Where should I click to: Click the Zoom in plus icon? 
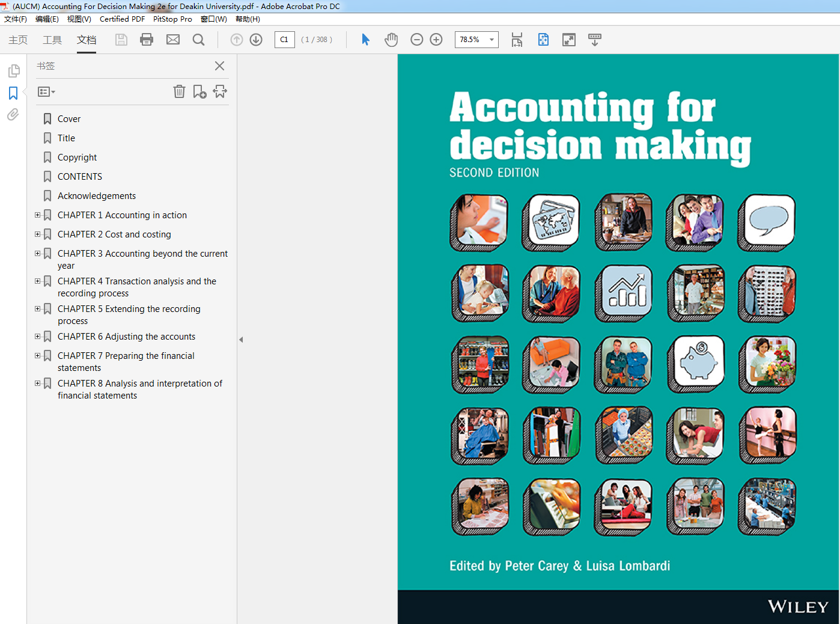(x=436, y=40)
